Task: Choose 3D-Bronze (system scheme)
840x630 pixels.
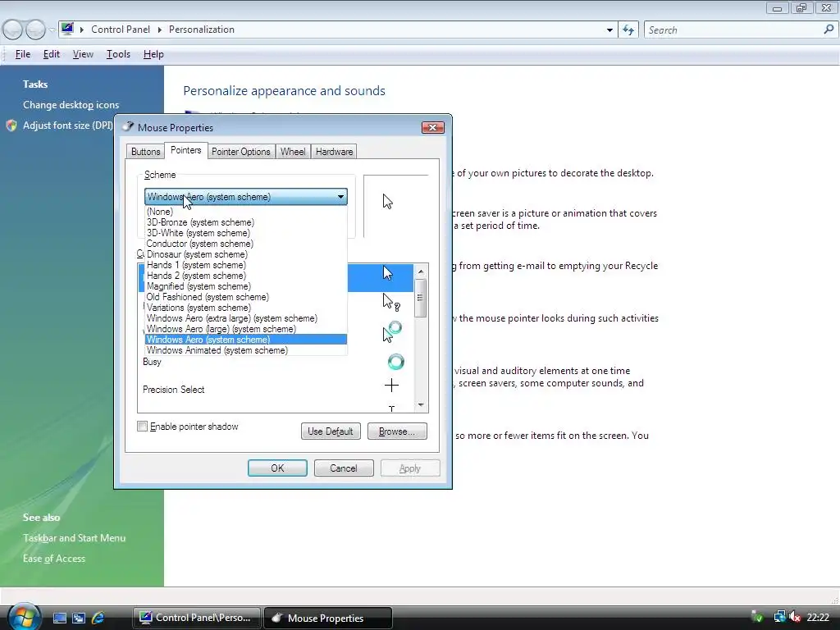Action: point(246,222)
